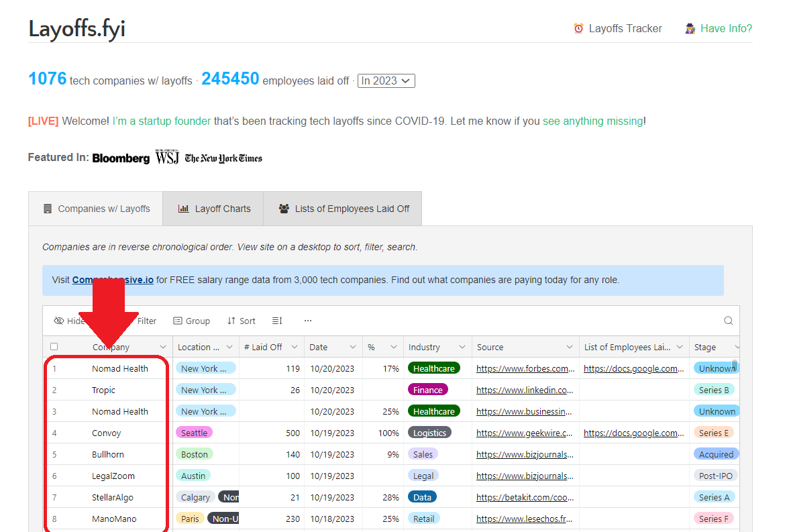787x532 pixels.
Task: Click the Data industry tag
Action: tap(422, 497)
